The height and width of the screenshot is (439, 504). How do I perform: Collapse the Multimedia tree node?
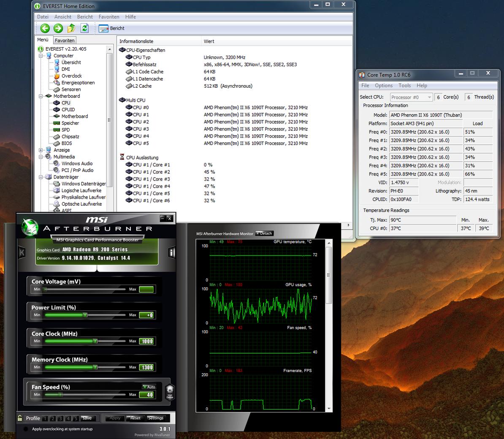coord(41,157)
